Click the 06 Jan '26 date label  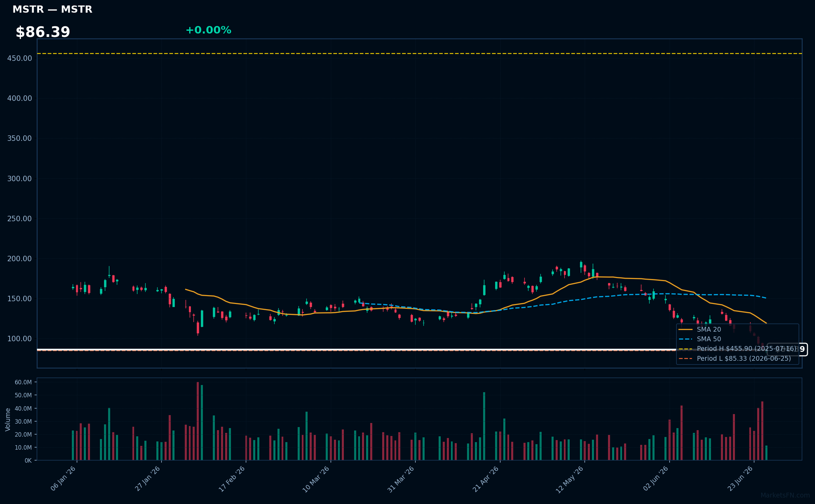(64, 478)
